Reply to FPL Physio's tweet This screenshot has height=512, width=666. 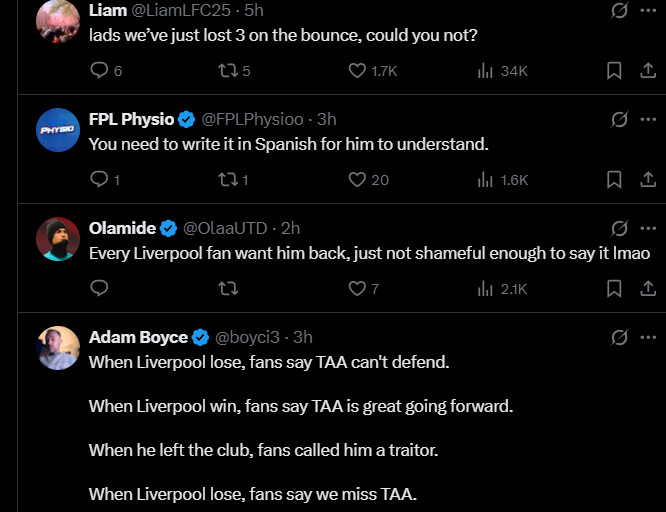(x=99, y=180)
